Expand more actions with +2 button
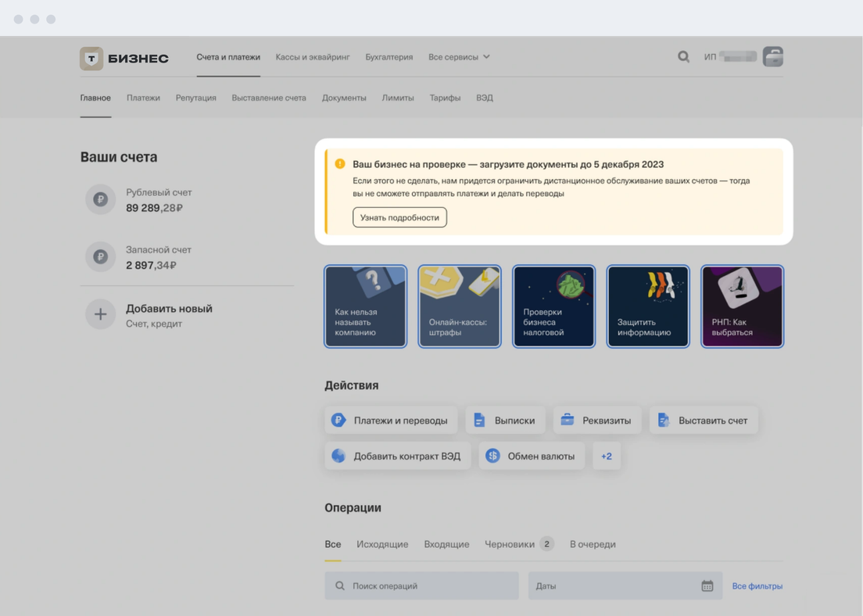 tap(607, 456)
